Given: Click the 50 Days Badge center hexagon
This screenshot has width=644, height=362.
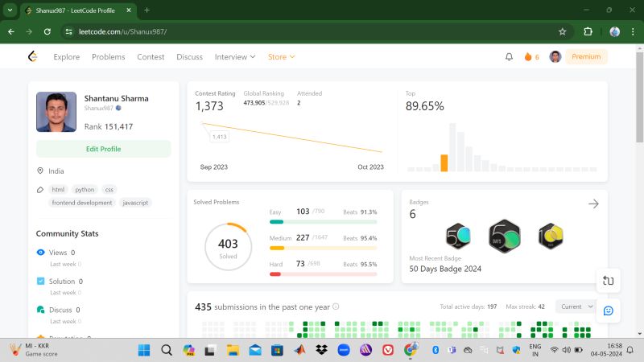Looking at the screenshot, I should [x=505, y=236].
